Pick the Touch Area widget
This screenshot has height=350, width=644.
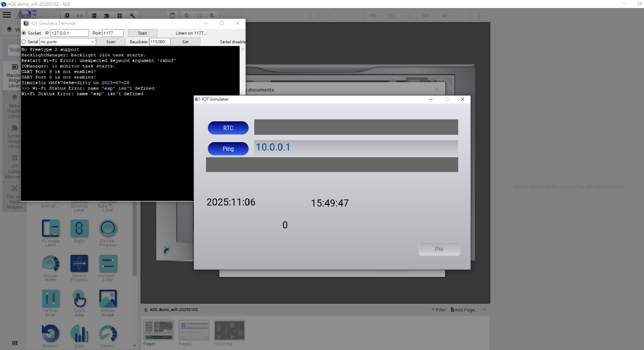[x=79, y=299]
